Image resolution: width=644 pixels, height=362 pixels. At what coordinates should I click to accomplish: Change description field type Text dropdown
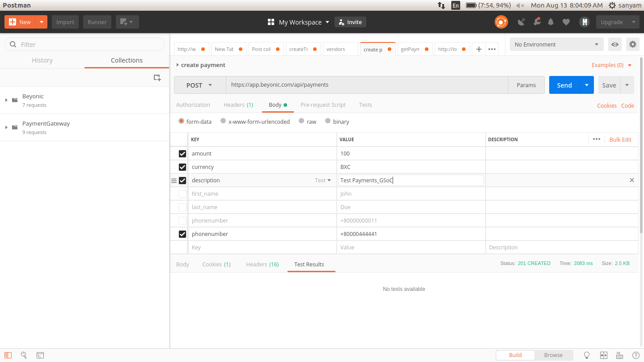323,181
